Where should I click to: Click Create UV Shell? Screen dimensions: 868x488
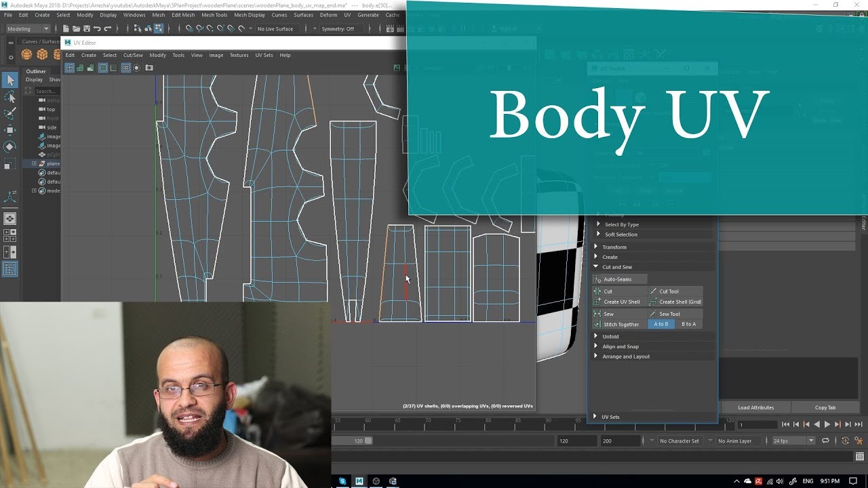(x=620, y=302)
